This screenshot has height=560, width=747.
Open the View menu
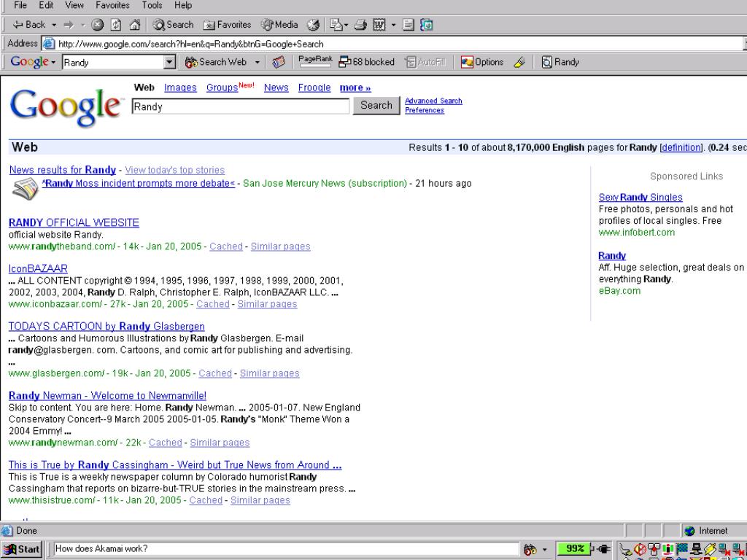(74, 5)
